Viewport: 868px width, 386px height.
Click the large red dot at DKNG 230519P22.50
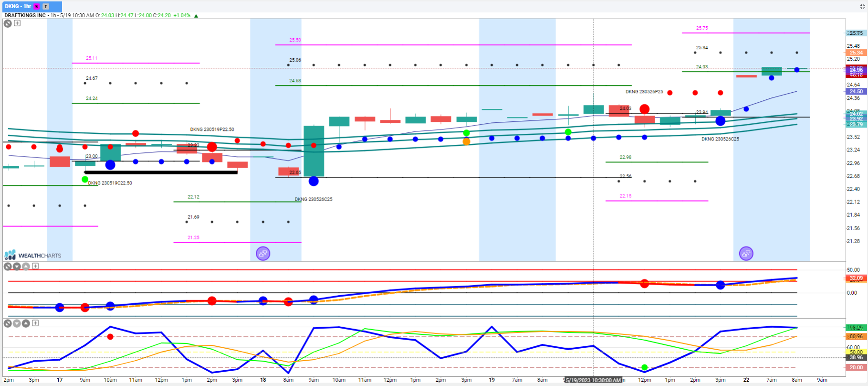click(212, 147)
